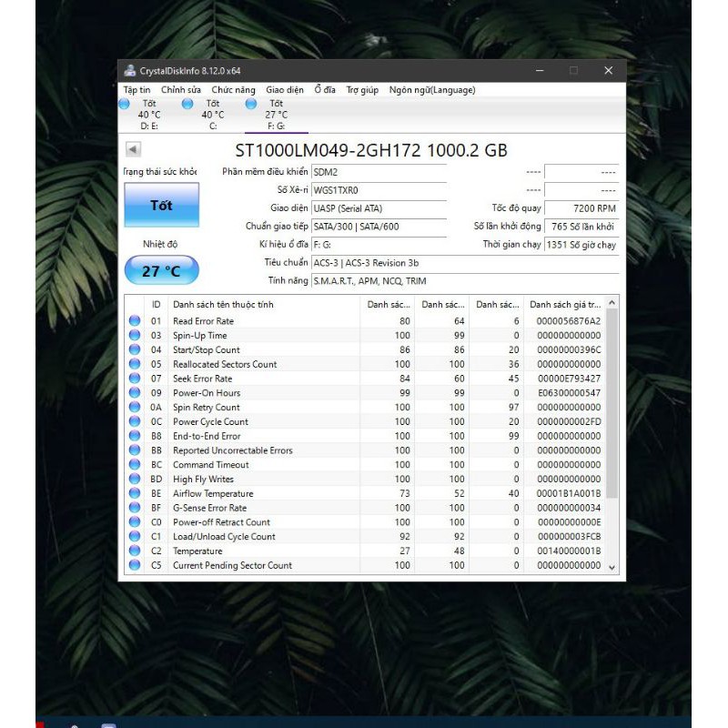Click the disk title ST1000LM049-2GH172 1000.2 GB
This screenshot has width=728, height=728.
(371, 150)
